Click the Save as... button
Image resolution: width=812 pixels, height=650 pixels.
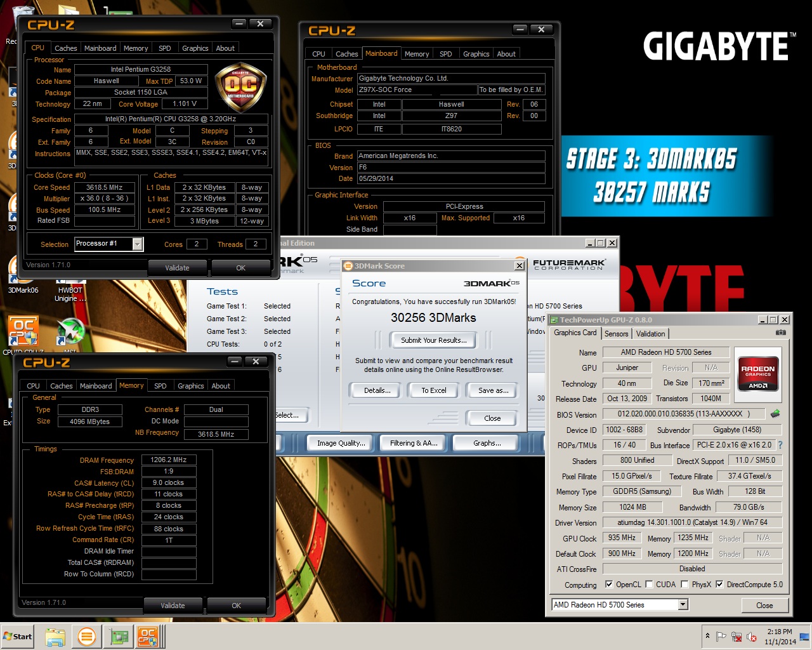(x=494, y=390)
